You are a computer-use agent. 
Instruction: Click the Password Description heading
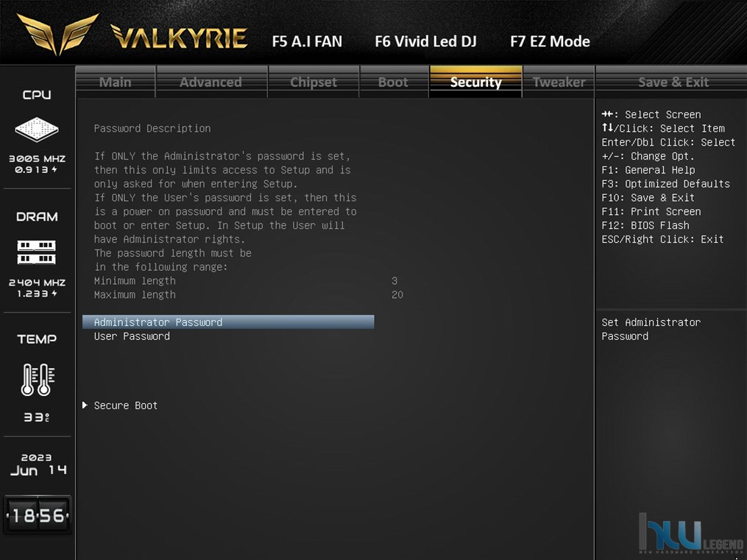(152, 129)
